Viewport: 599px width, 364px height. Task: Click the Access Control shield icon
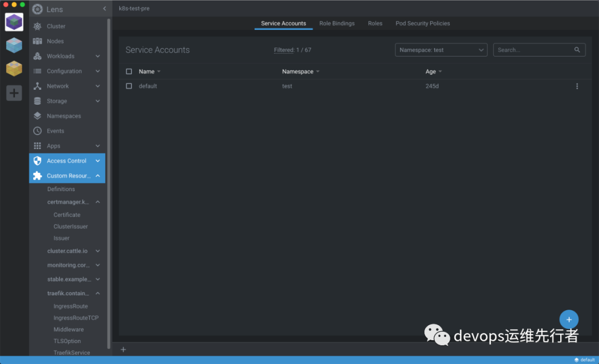[x=38, y=161]
